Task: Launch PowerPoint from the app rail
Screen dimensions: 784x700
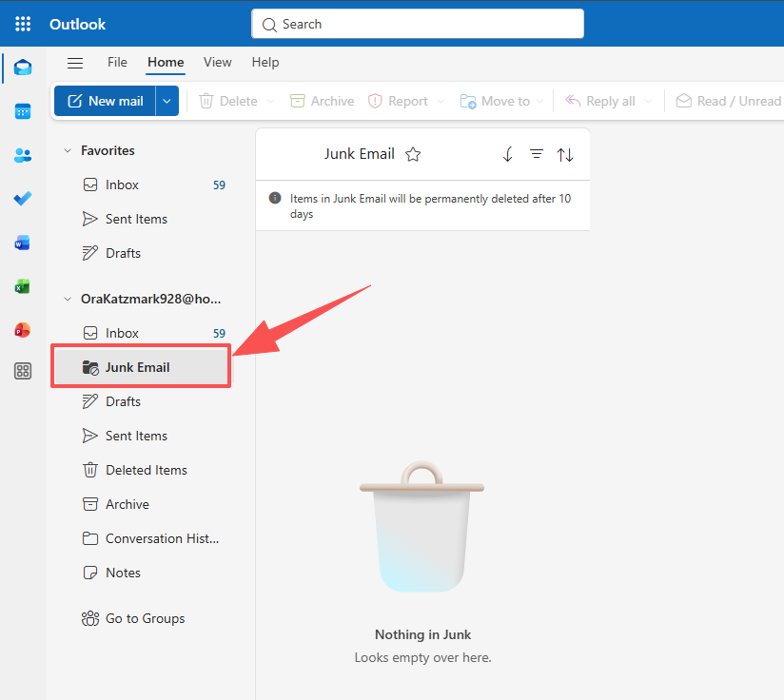Action: (x=23, y=330)
